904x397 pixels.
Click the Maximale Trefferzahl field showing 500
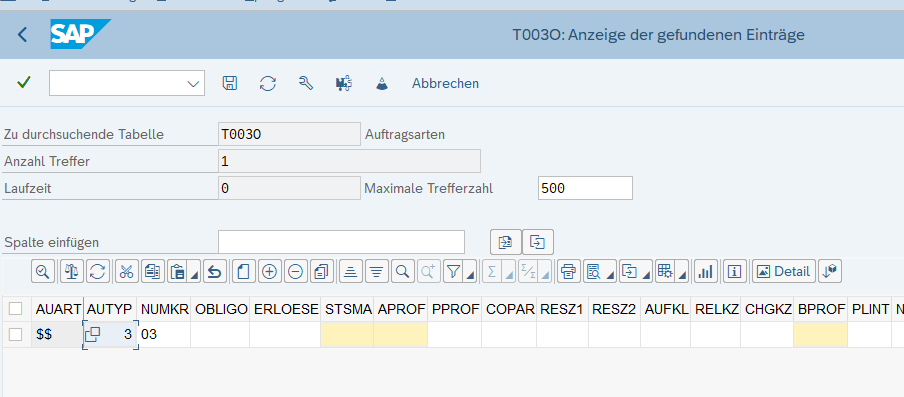click(585, 188)
